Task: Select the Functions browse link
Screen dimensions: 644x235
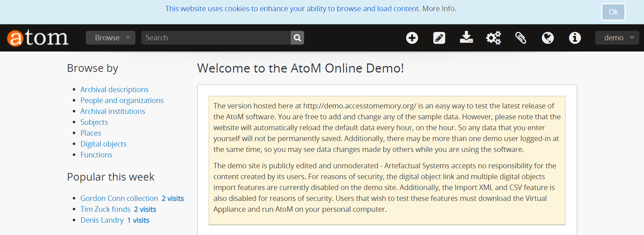Action: pos(96,155)
